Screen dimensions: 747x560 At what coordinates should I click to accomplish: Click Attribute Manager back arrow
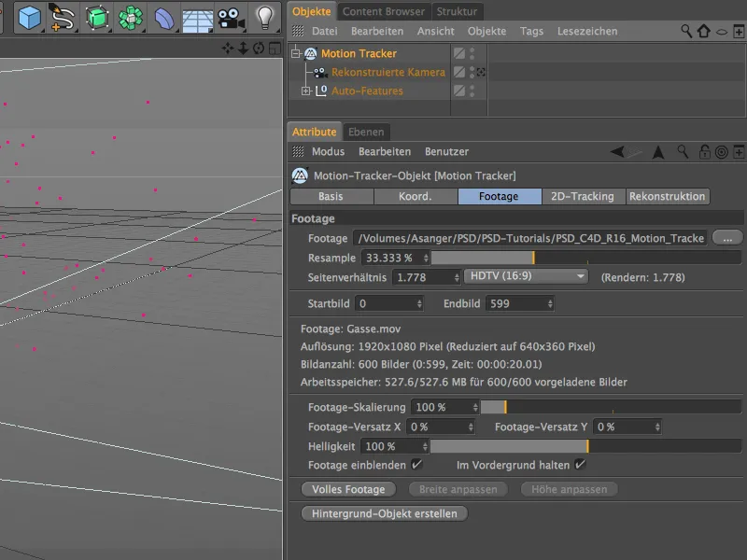617,152
